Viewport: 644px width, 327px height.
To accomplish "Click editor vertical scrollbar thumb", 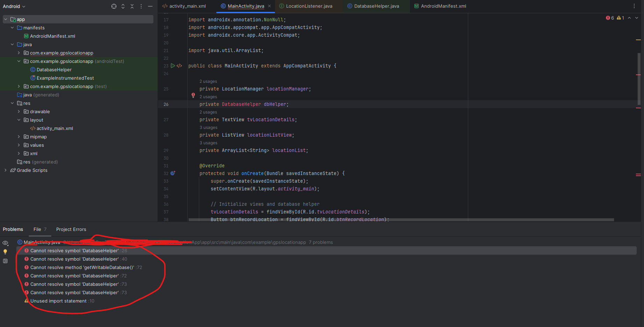I will [639, 79].
